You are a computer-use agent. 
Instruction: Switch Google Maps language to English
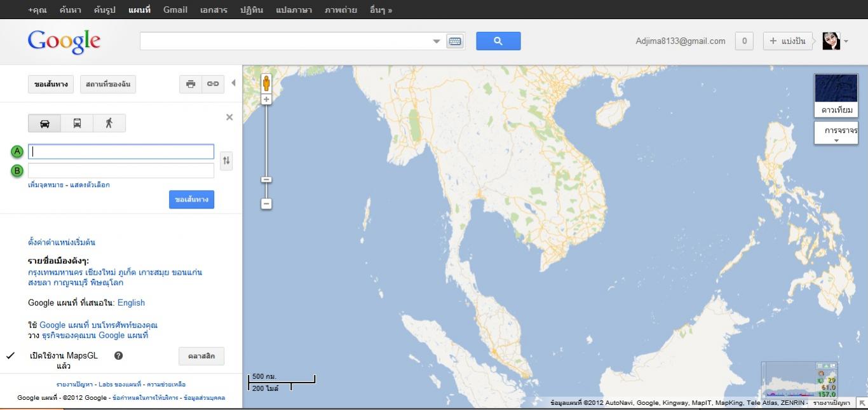click(x=131, y=303)
